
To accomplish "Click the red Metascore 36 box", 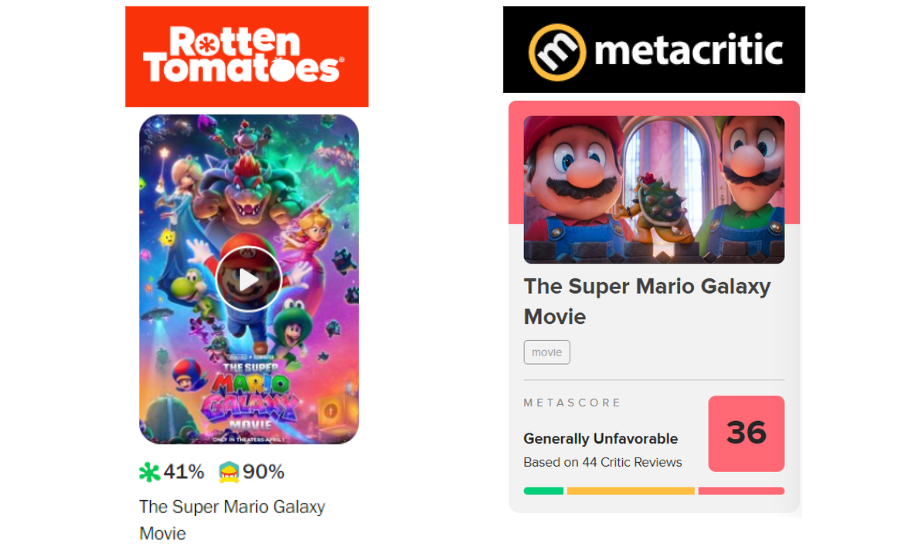I will (746, 433).
